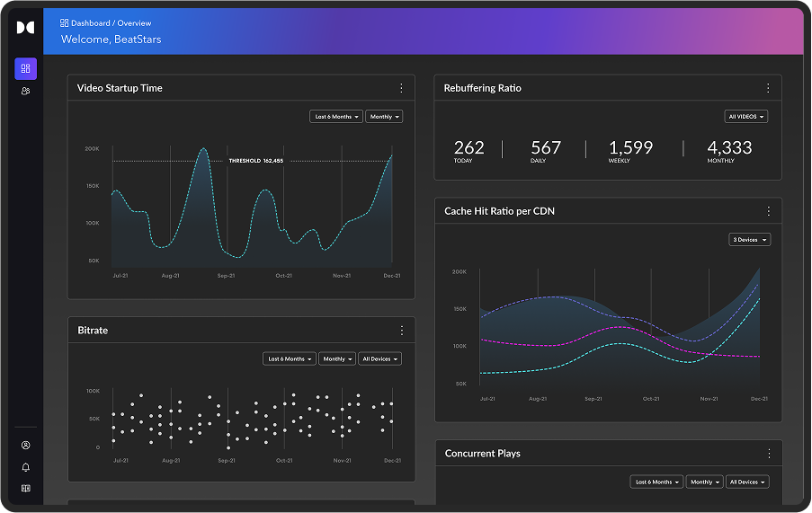Expand Monthly dropdown in Video Startup Time
Image resolution: width=812 pixels, height=513 pixels.
384,117
